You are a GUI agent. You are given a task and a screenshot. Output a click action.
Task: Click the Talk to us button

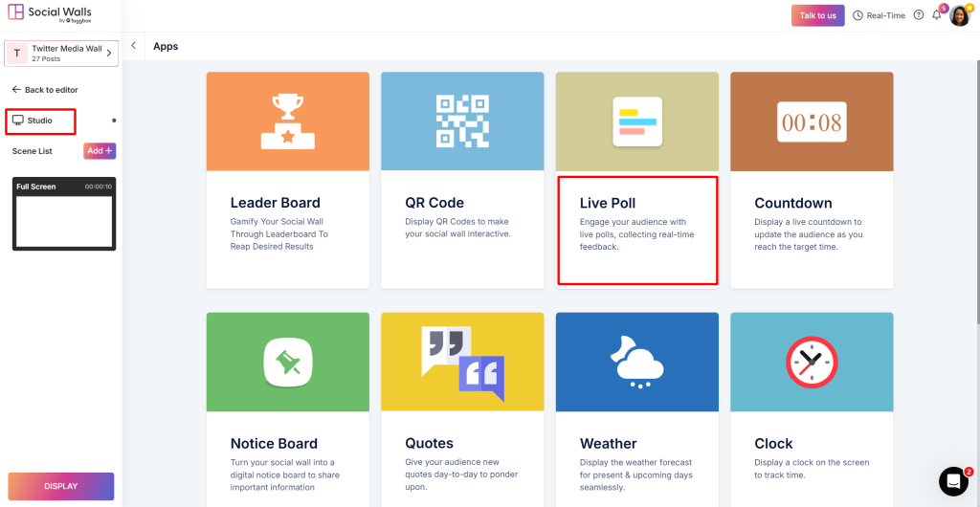pos(817,15)
